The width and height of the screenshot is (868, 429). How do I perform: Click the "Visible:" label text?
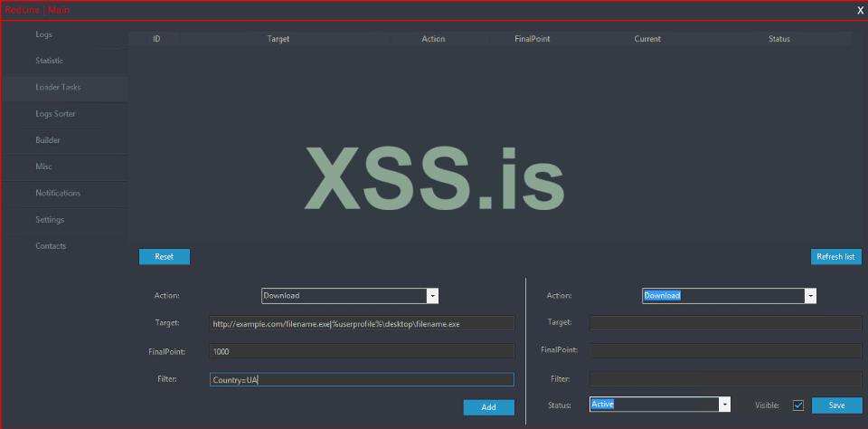768,405
